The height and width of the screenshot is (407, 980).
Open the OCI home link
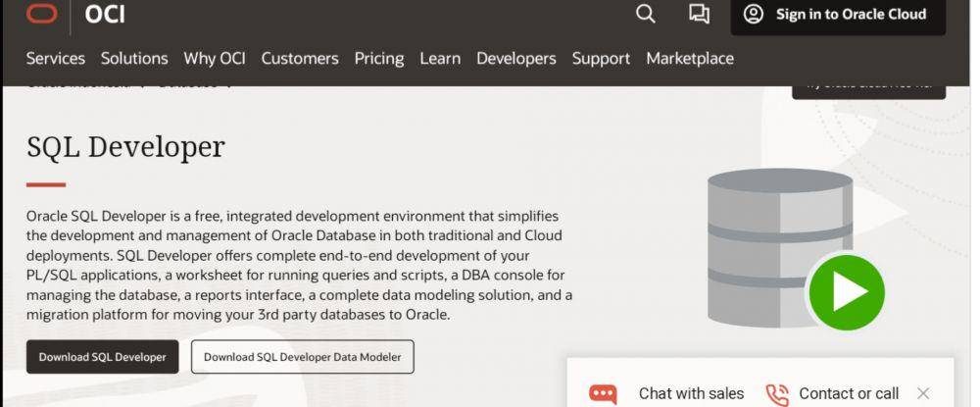(x=105, y=14)
